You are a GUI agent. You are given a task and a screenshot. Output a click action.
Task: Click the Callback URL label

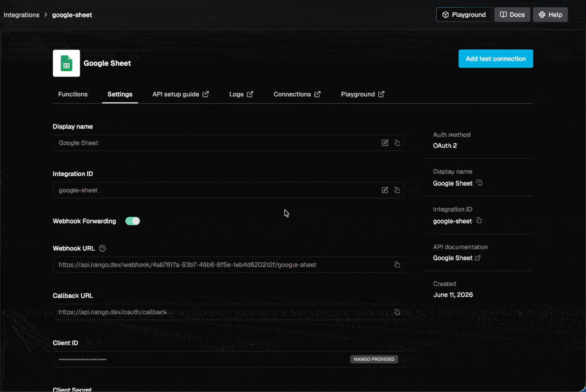coord(73,296)
